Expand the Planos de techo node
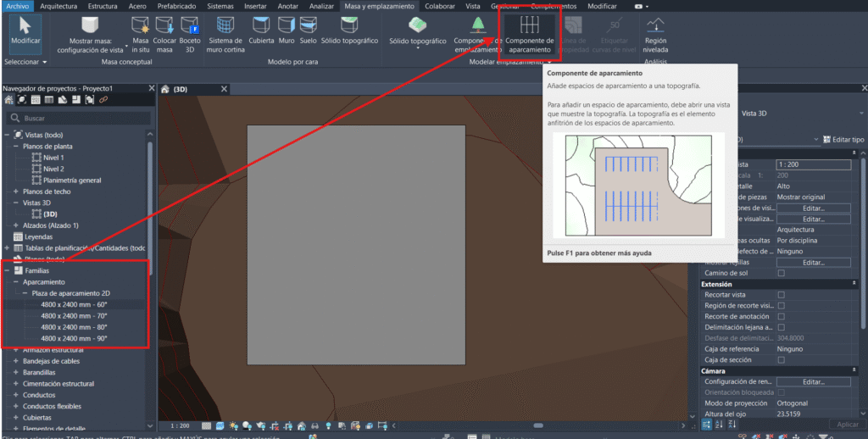The width and height of the screenshot is (868, 439). click(x=17, y=192)
